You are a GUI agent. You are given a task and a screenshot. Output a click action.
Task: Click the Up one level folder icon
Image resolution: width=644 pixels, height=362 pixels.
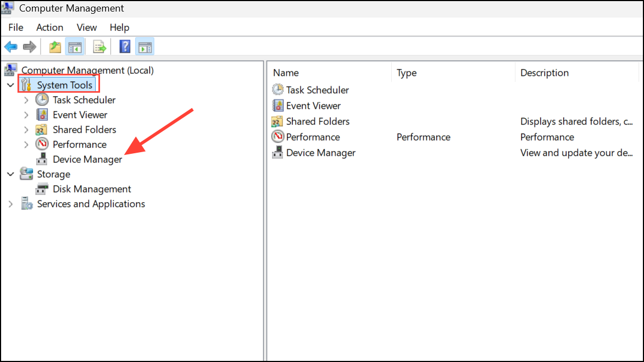pyautogui.click(x=55, y=47)
